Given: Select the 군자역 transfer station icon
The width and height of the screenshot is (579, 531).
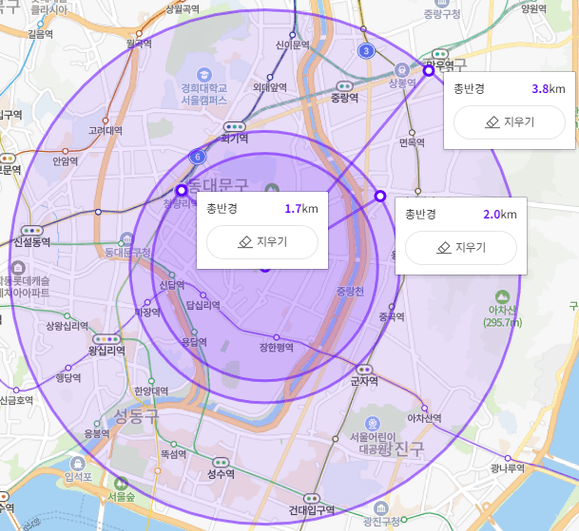Looking at the screenshot, I should pyautogui.click(x=364, y=369).
